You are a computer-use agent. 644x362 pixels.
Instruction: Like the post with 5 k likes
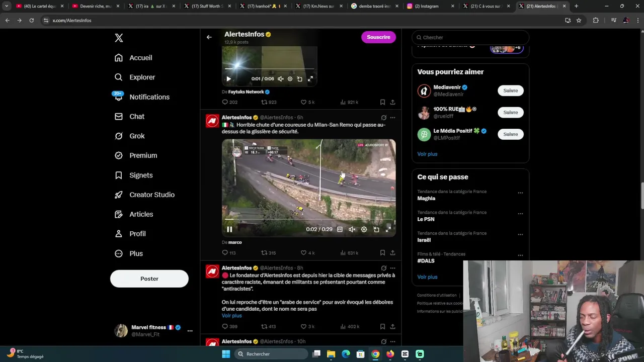click(307, 102)
